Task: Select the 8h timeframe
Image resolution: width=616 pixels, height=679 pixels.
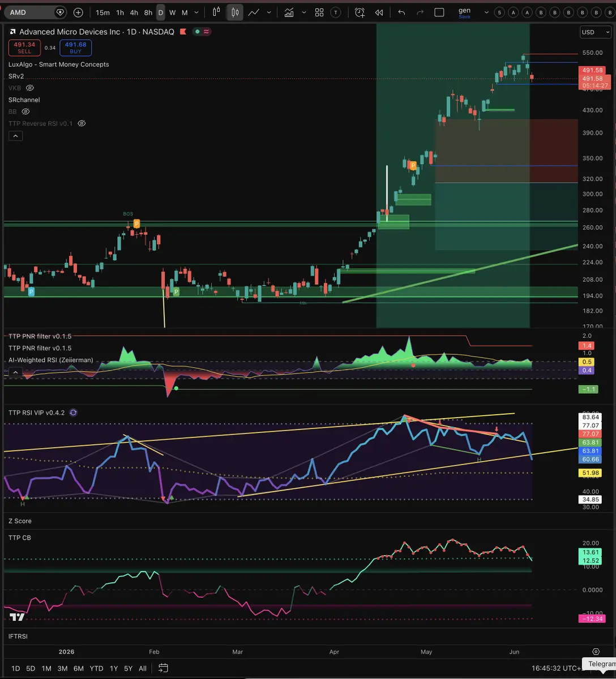Action: click(148, 12)
